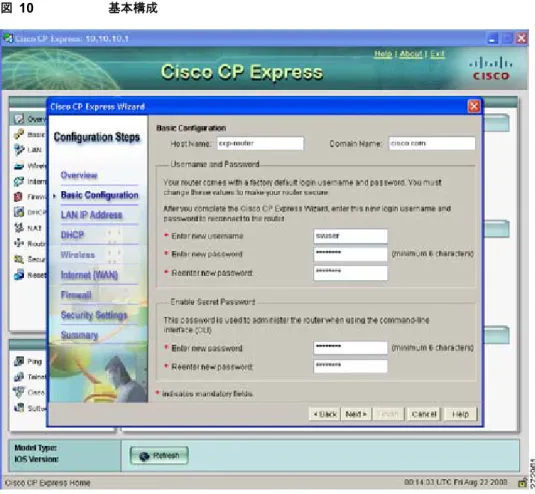Open the Internet icon in sidebar
This screenshot has width=535, height=494.
tap(19, 181)
